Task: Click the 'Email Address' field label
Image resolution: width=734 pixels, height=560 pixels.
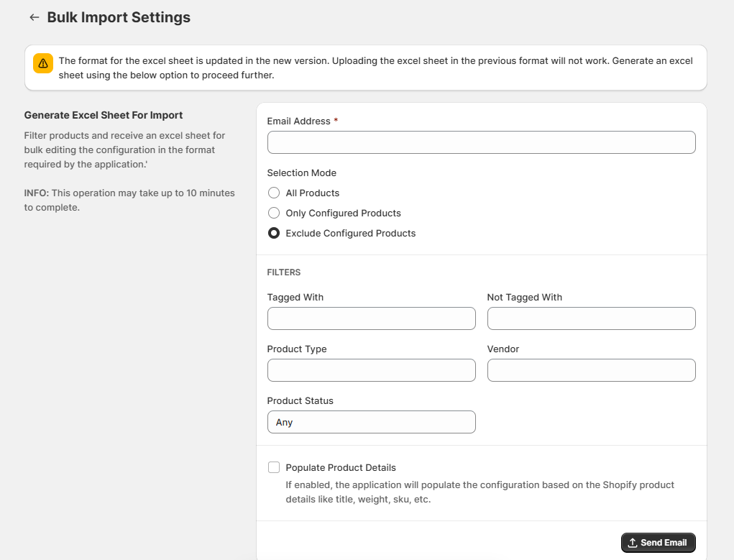Action: pos(298,121)
